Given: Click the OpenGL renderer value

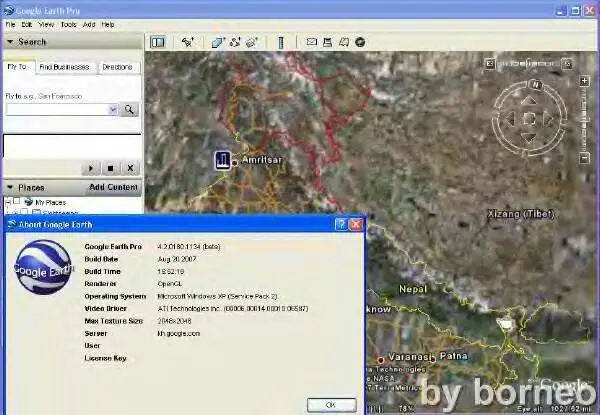Looking at the screenshot, I should pyautogui.click(x=170, y=284).
